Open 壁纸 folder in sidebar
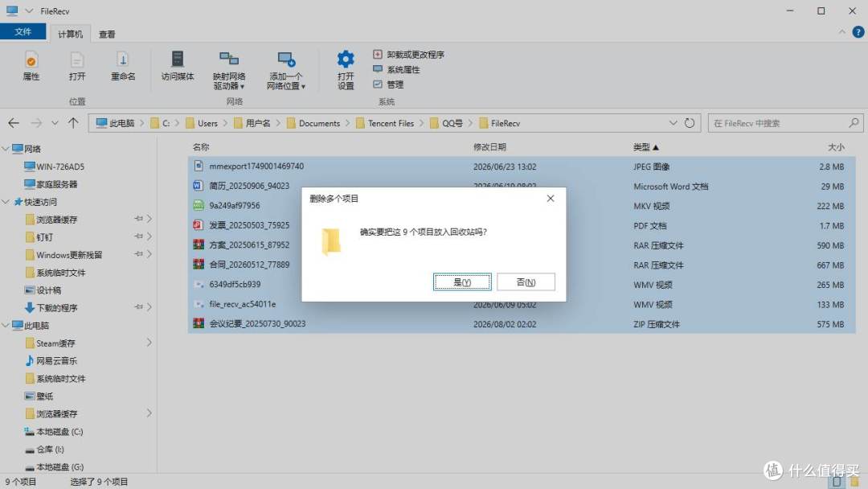868x489 pixels. (39, 396)
